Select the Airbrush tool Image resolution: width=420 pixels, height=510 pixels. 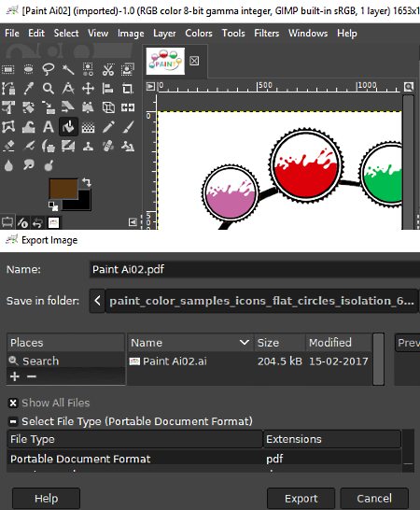28,146
